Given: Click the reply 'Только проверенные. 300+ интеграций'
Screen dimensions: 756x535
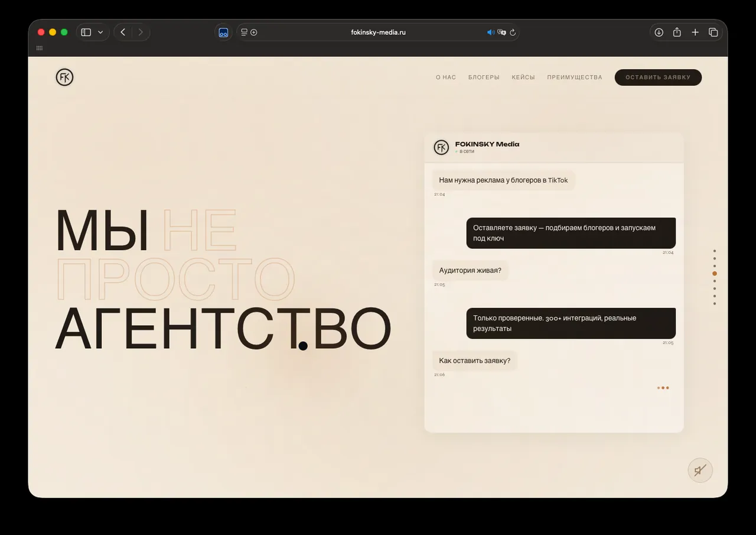Looking at the screenshot, I should click(x=571, y=323).
